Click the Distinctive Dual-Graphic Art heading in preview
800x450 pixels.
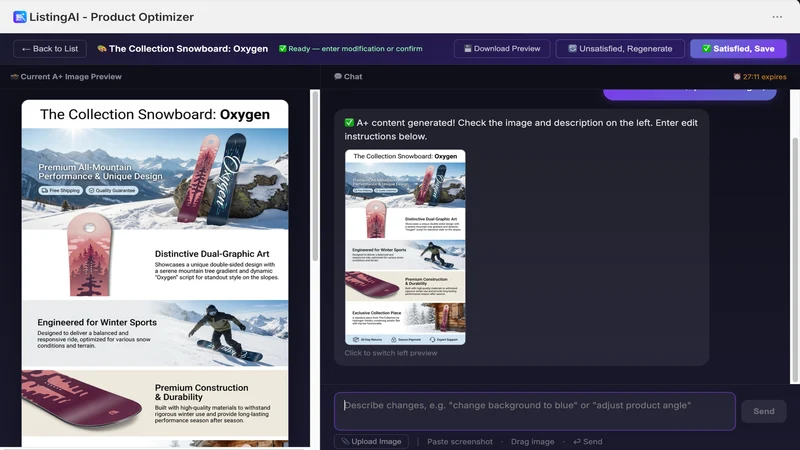point(212,254)
